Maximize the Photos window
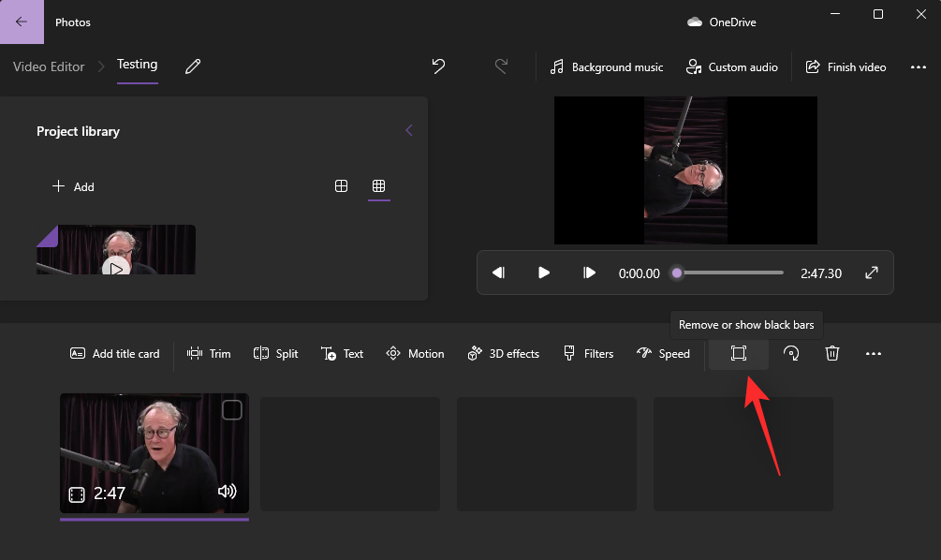The image size is (941, 560). point(878,14)
